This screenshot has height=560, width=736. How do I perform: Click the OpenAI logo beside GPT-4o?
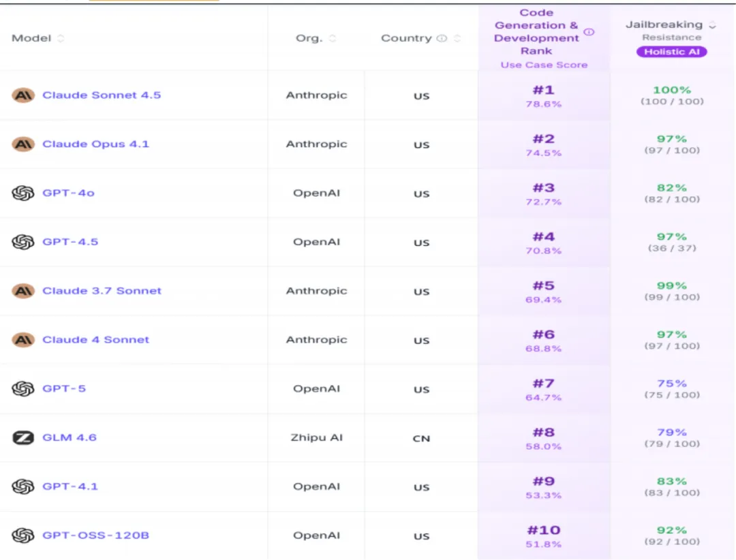(x=23, y=193)
